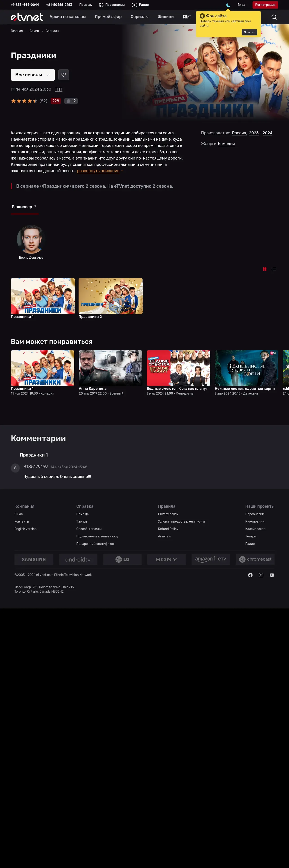Open Бедные смеются, богатые плачут thumbnail
Viewport: 289px width, 868px height.
pyautogui.click(x=178, y=368)
